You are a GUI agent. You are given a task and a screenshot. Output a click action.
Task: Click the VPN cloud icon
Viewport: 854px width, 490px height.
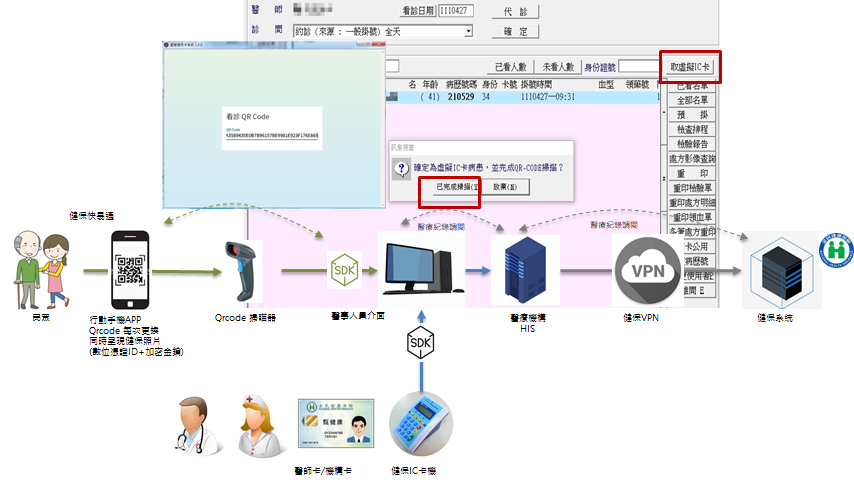pos(648,270)
